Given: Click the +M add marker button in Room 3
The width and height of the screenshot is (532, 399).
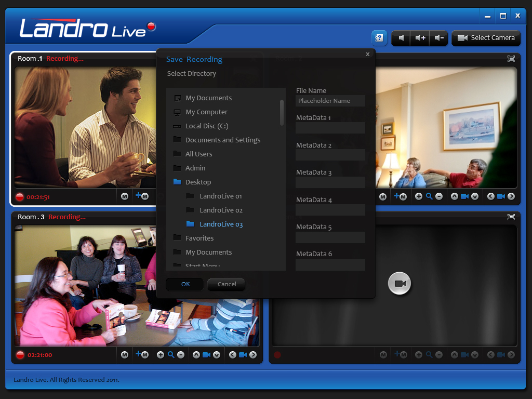Looking at the screenshot, I should (x=142, y=354).
